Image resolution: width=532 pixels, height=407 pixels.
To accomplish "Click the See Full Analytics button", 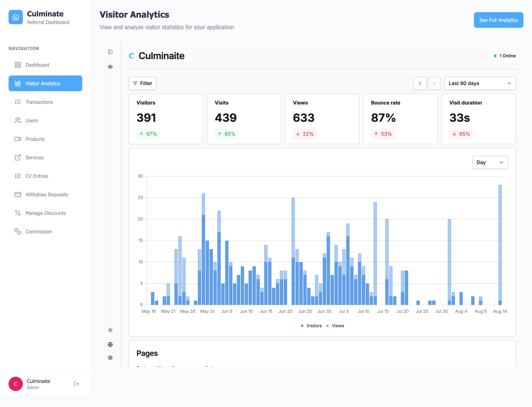I will (x=499, y=20).
